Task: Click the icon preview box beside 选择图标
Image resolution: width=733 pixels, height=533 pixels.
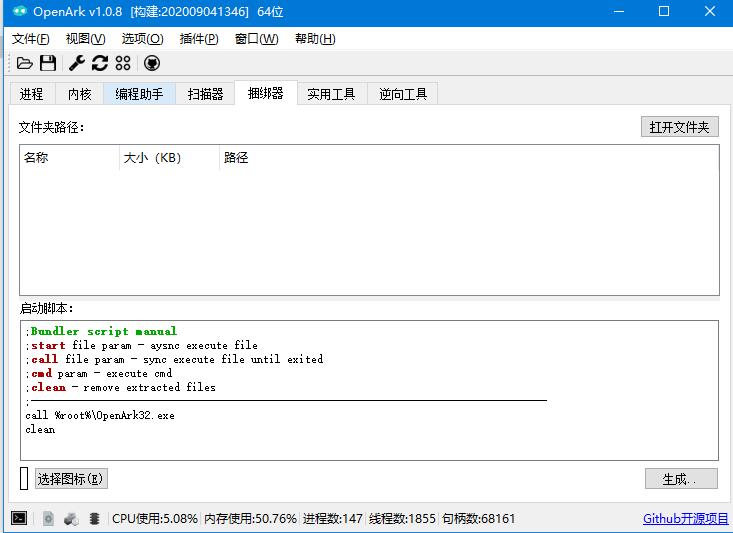Action: [24, 479]
